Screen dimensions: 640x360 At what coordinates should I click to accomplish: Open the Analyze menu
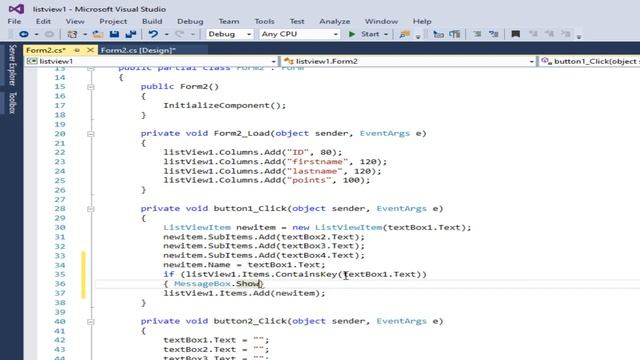(335, 21)
